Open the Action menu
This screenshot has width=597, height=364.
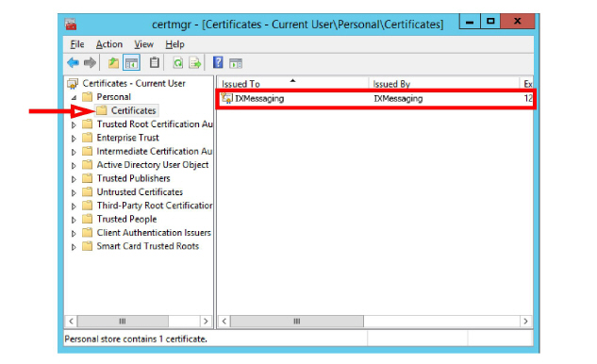click(109, 44)
